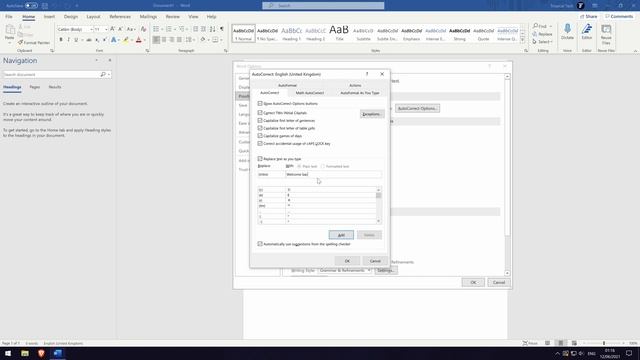Toggle Replace text as you type checkbox
Screen dimensions: 640x360
tap(260, 158)
